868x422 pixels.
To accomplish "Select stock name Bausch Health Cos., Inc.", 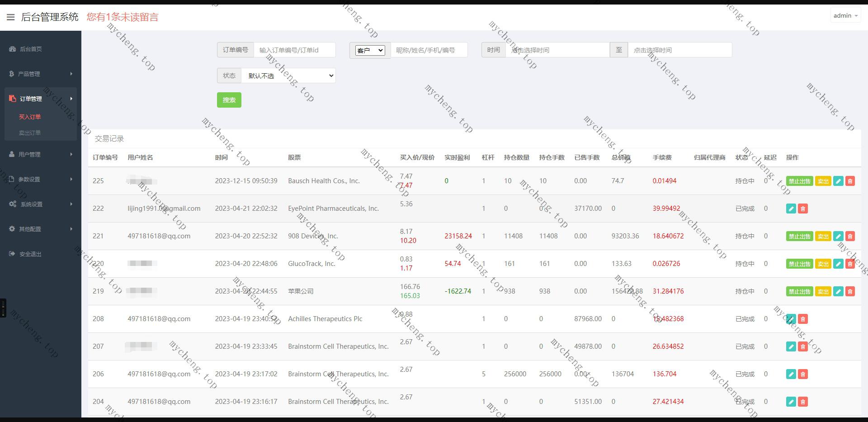I will [324, 181].
